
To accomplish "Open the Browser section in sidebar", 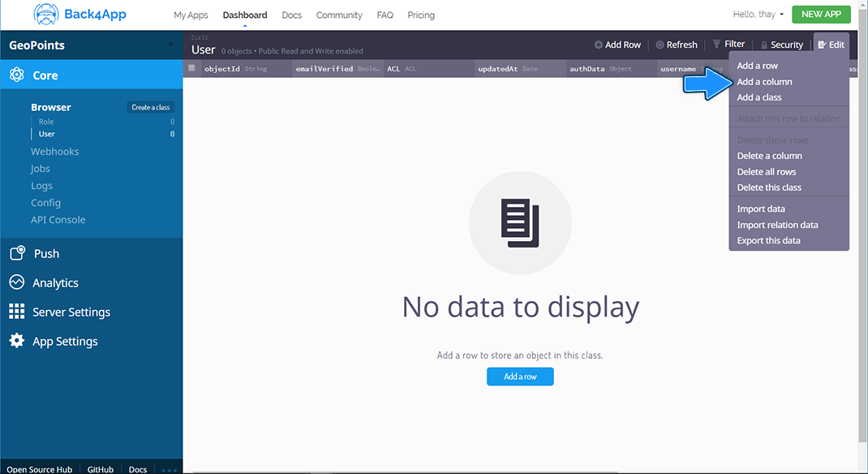I will pos(51,107).
